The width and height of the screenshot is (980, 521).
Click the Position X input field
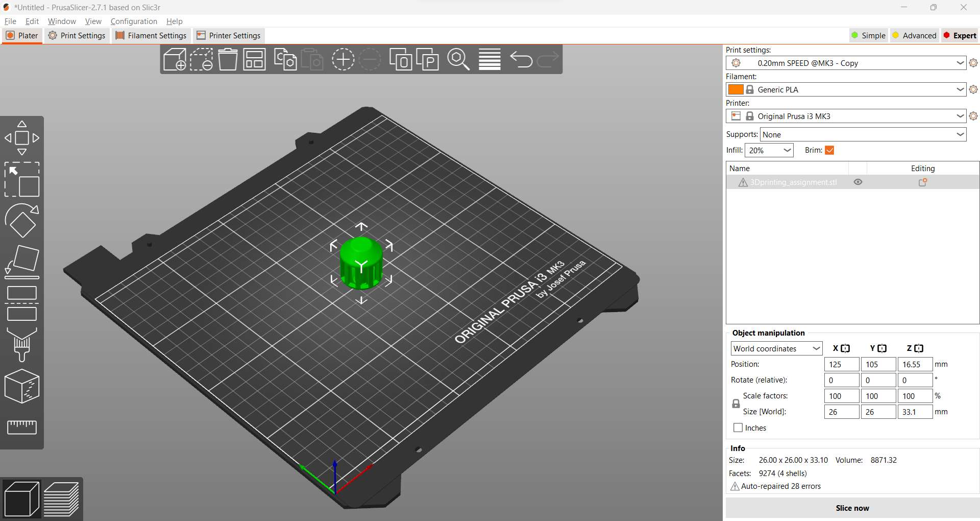click(x=842, y=364)
